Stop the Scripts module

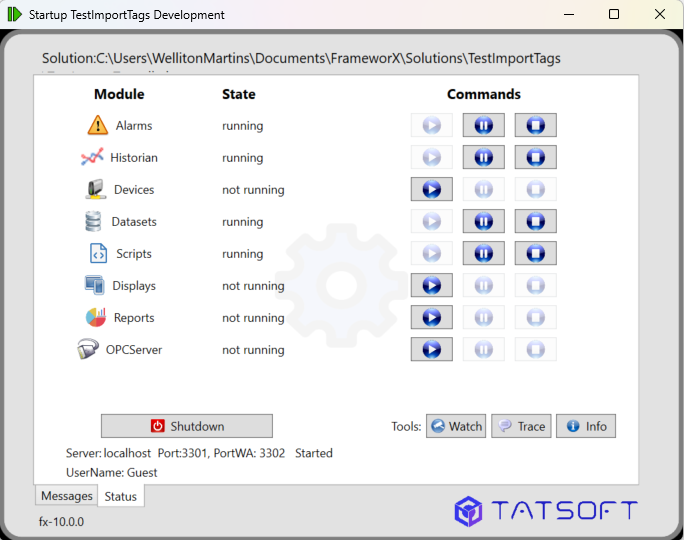pos(535,253)
